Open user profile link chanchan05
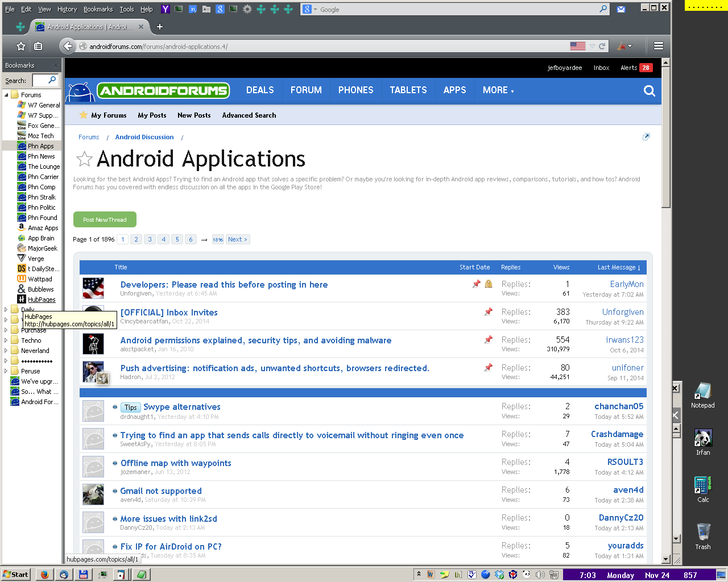728x582 pixels. point(619,406)
